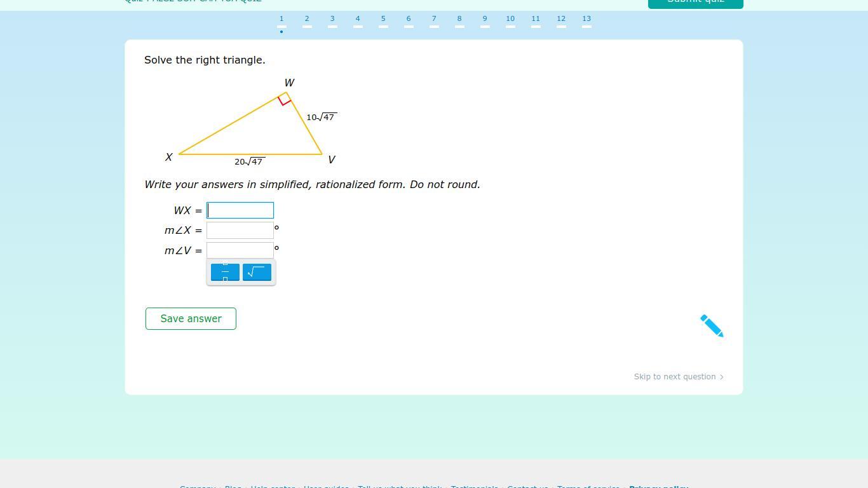The height and width of the screenshot is (488, 868).
Task: Open the pencil scratchpad tool
Action: (711, 325)
